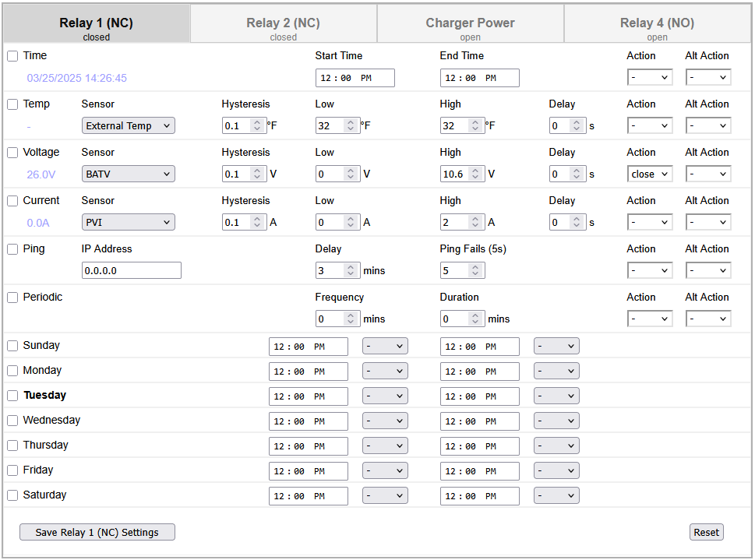The height and width of the screenshot is (560, 755).
Task: Open Monday's second action dropdown
Action: coord(556,371)
